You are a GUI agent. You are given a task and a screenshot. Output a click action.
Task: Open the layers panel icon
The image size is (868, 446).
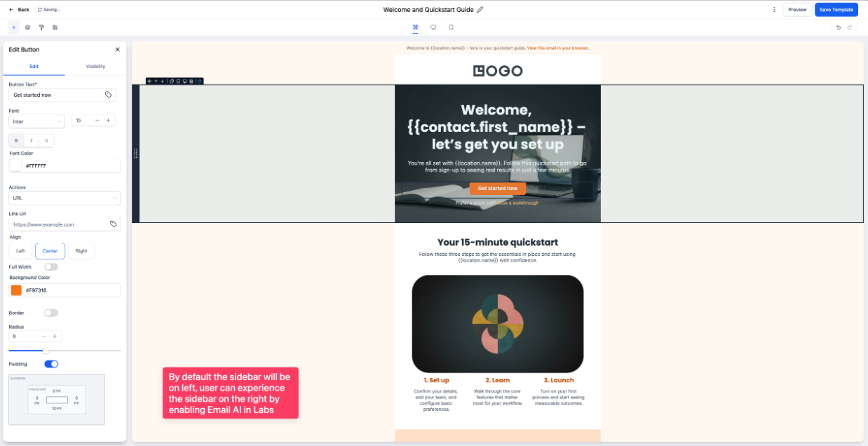(27, 27)
